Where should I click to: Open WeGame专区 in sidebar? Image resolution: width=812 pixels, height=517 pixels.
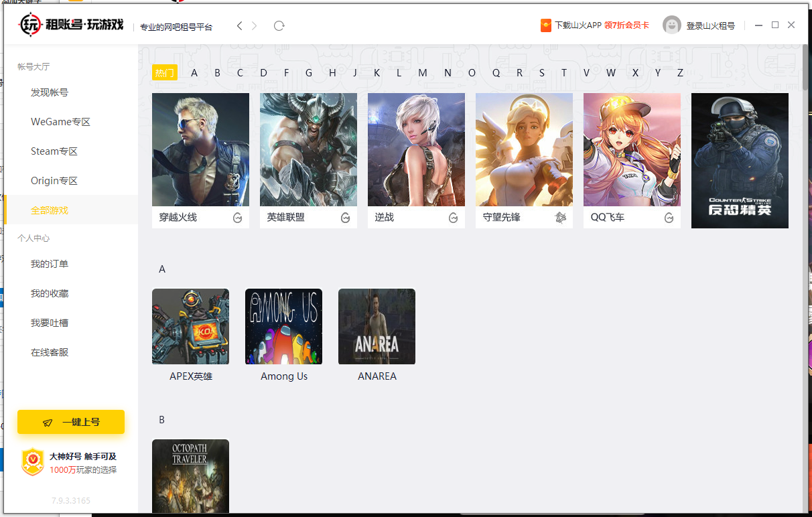tap(60, 122)
